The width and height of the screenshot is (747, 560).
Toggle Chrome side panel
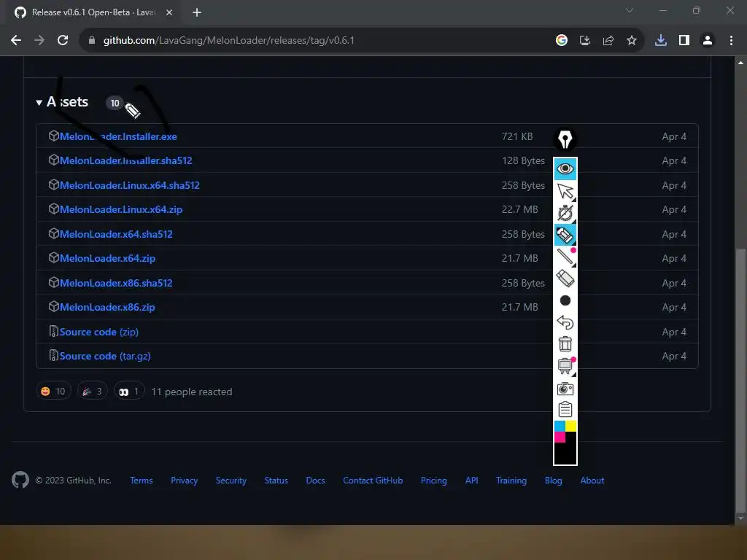pyautogui.click(x=684, y=41)
